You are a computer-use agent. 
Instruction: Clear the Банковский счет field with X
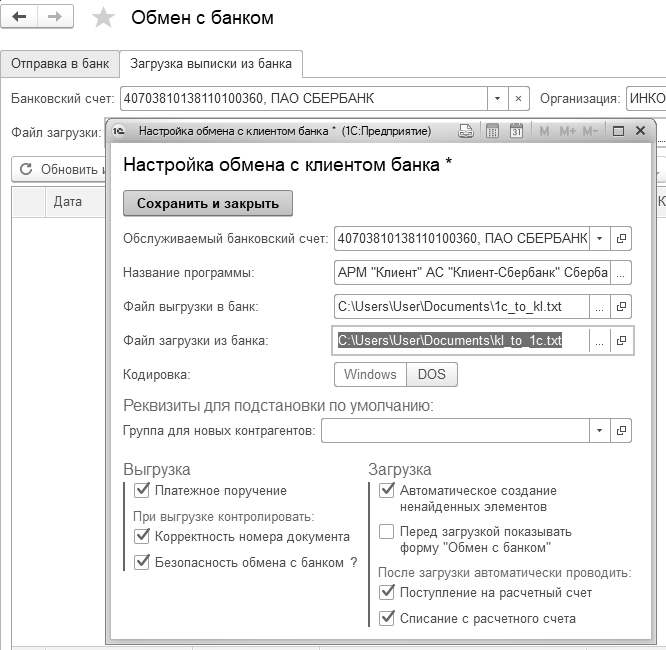(518, 98)
